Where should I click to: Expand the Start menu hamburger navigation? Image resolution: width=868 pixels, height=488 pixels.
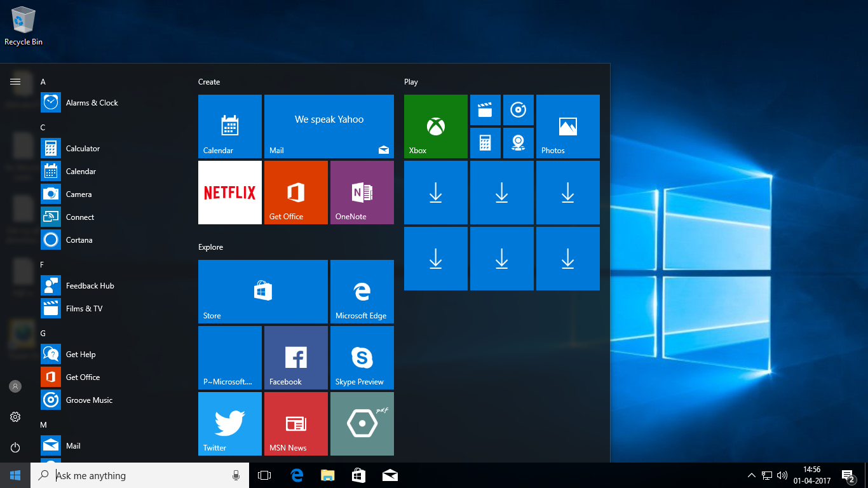15,81
